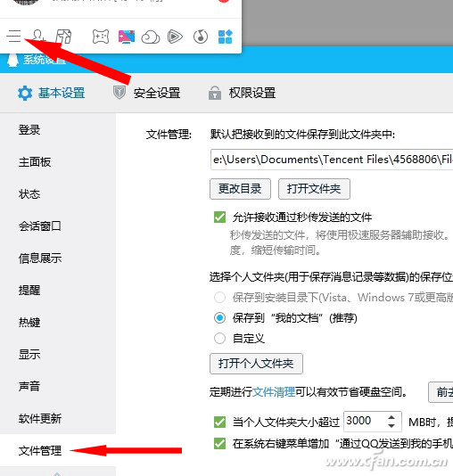Launch the Tencent Video play icon
The width and height of the screenshot is (453, 476).
(175, 37)
